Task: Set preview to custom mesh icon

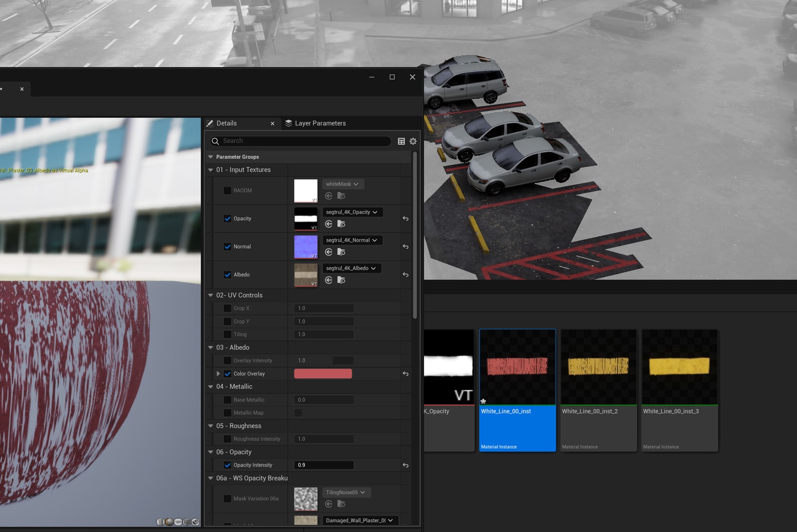Action: point(195,521)
